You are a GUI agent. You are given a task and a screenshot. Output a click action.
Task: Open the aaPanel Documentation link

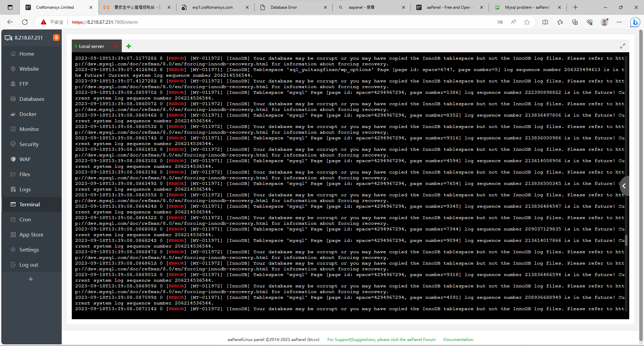pyautogui.click(x=458, y=339)
